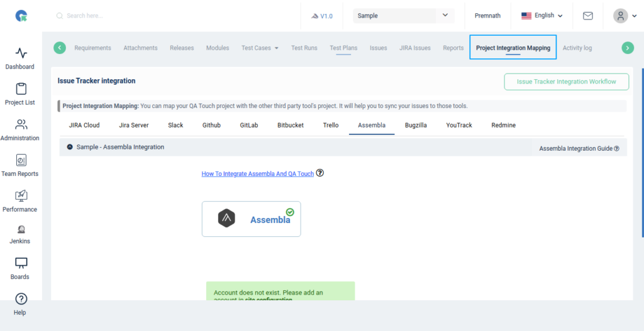Click the page vertical scrollbar

tap(643, 152)
